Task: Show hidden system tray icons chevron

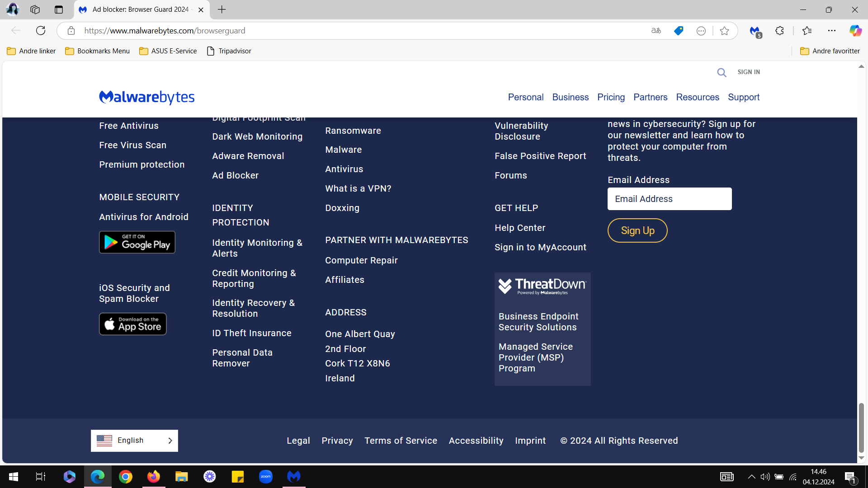Action: pyautogui.click(x=751, y=477)
